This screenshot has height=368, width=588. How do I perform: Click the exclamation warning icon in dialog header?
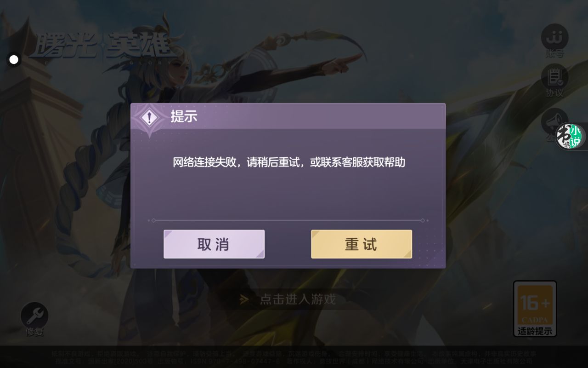pos(149,117)
